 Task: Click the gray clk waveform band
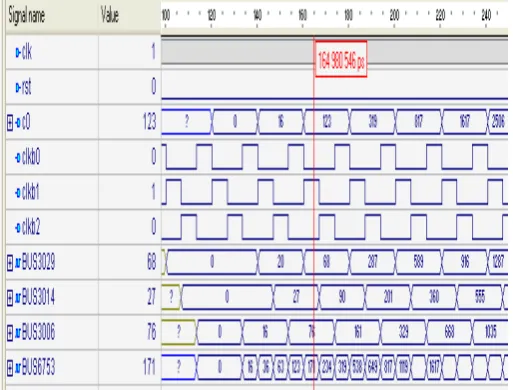click(x=334, y=52)
